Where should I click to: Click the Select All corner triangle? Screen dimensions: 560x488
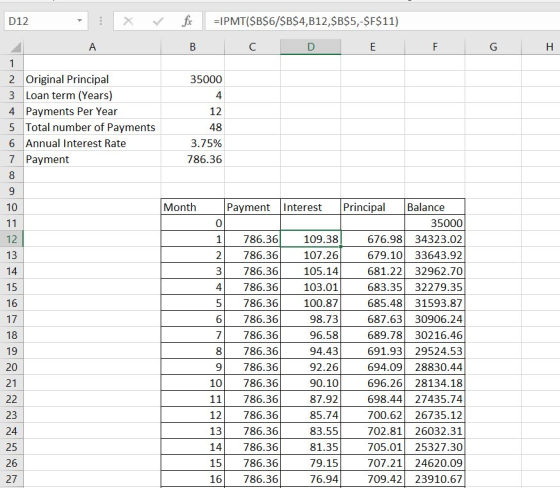(x=15, y=48)
